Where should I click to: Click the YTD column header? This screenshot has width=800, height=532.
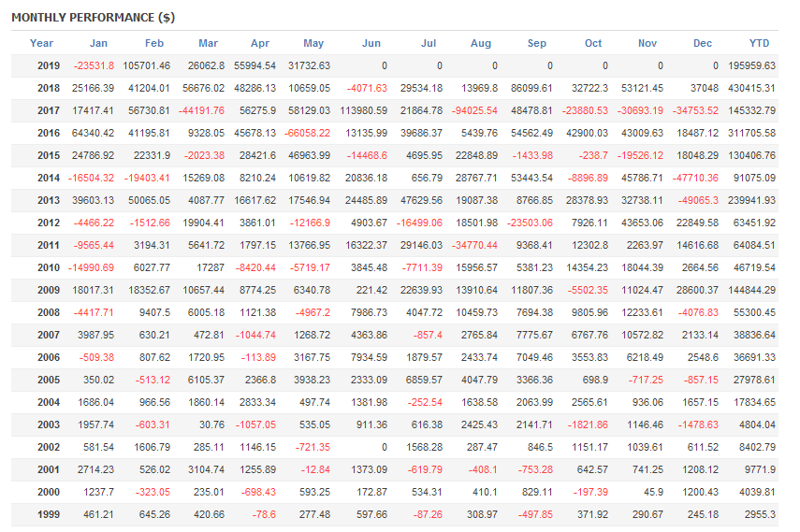(x=759, y=43)
